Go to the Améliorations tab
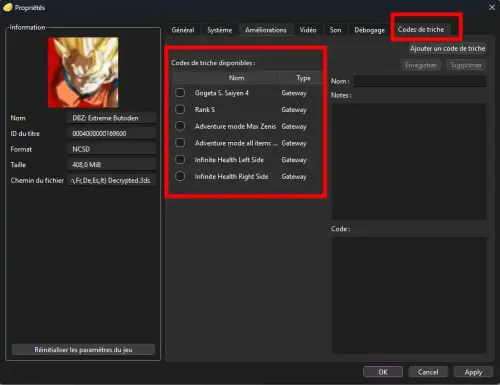500x385 pixels. click(x=266, y=30)
